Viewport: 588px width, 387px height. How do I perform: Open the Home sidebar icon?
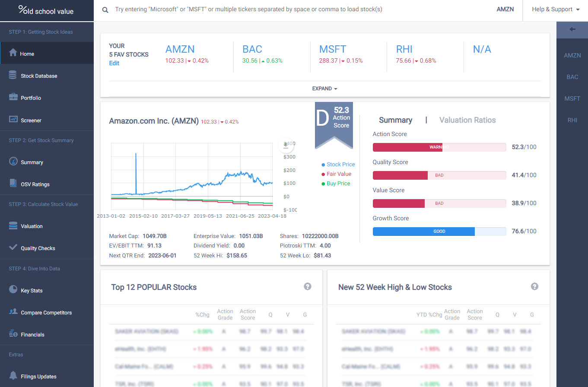(13, 53)
